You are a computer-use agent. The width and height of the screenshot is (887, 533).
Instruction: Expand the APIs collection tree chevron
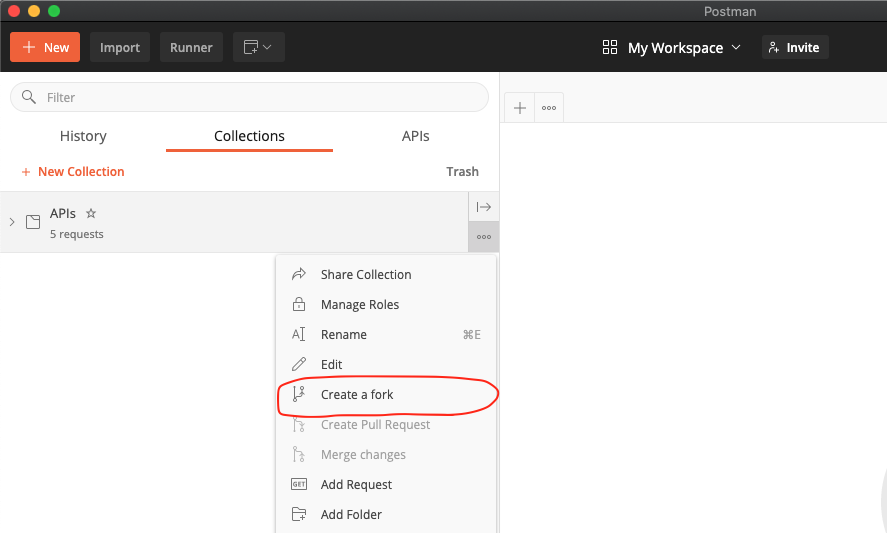pyautogui.click(x=12, y=222)
